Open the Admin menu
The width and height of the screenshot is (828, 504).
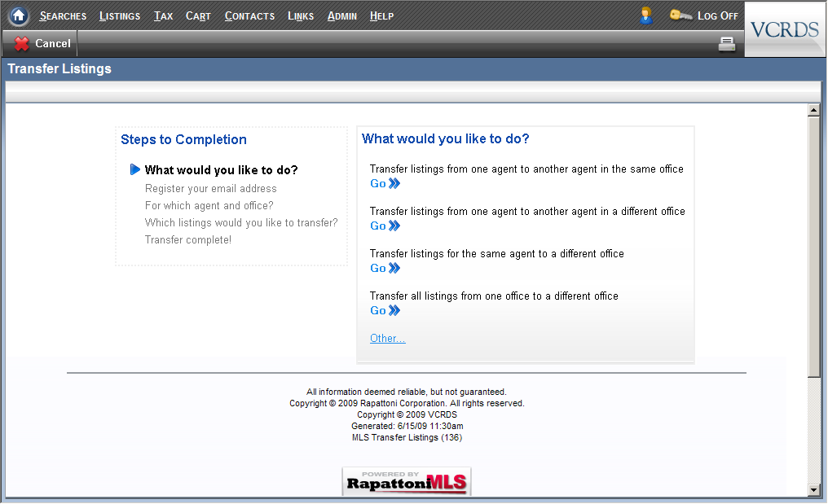tap(342, 16)
